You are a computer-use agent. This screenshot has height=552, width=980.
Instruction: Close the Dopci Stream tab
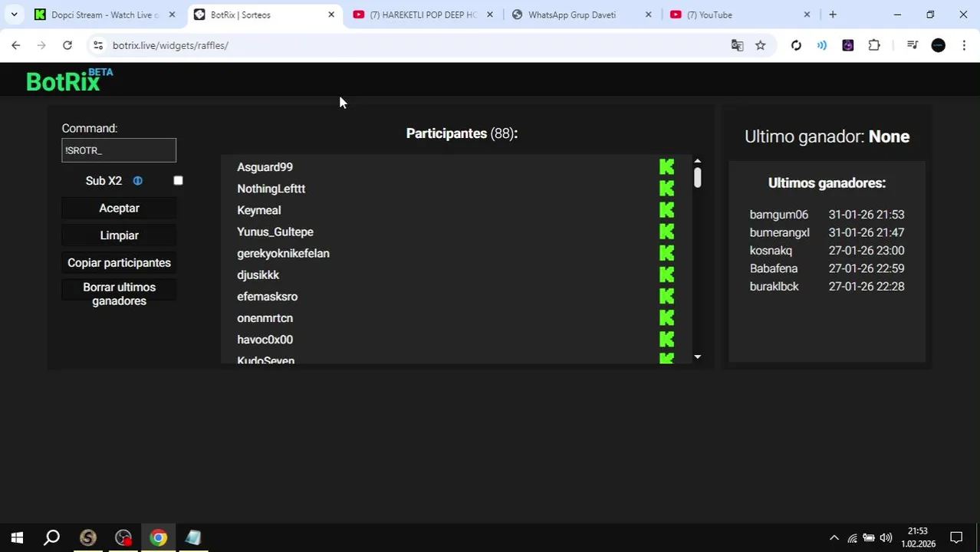172,15
